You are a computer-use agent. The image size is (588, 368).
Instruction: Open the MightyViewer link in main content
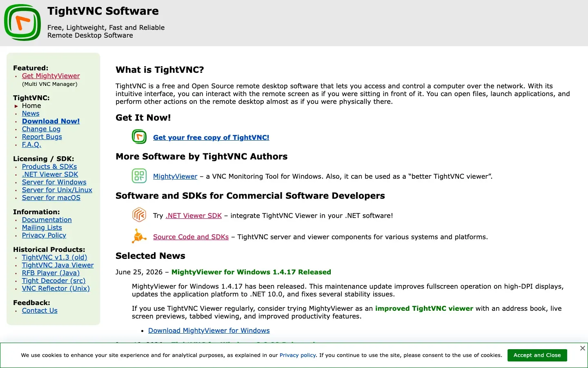coord(175,176)
